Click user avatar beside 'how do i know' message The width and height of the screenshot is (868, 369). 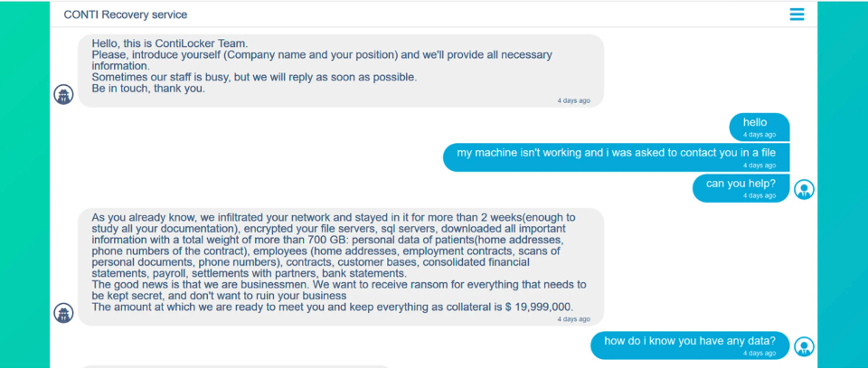804,346
